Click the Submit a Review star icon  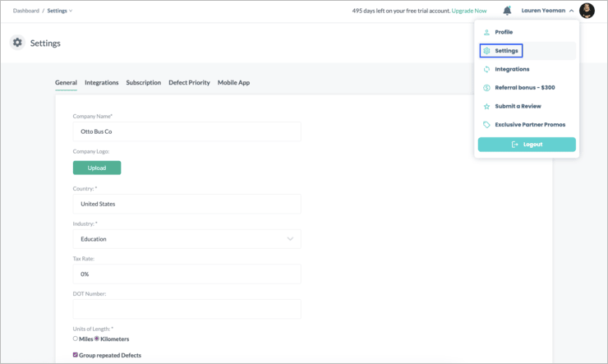click(x=486, y=107)
